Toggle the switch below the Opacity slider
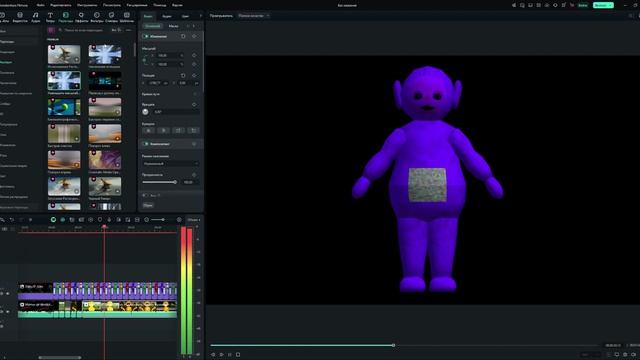640x360 pixels. click(145, 196)
